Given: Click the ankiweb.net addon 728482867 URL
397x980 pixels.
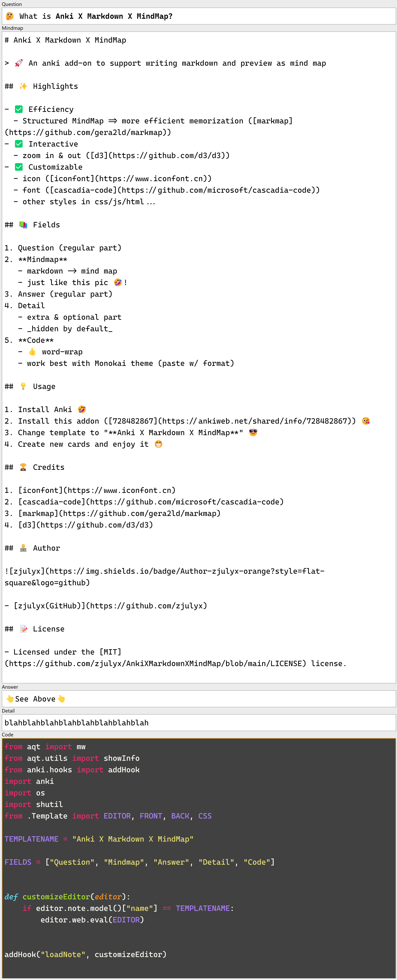Looking at the screenshot, I should [257, 421].
